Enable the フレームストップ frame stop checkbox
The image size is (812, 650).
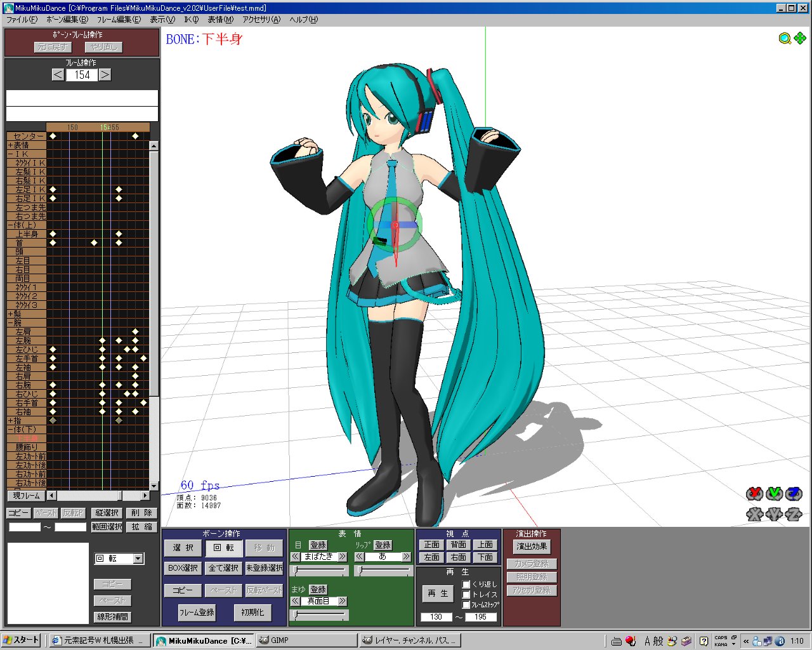point(466,605)
